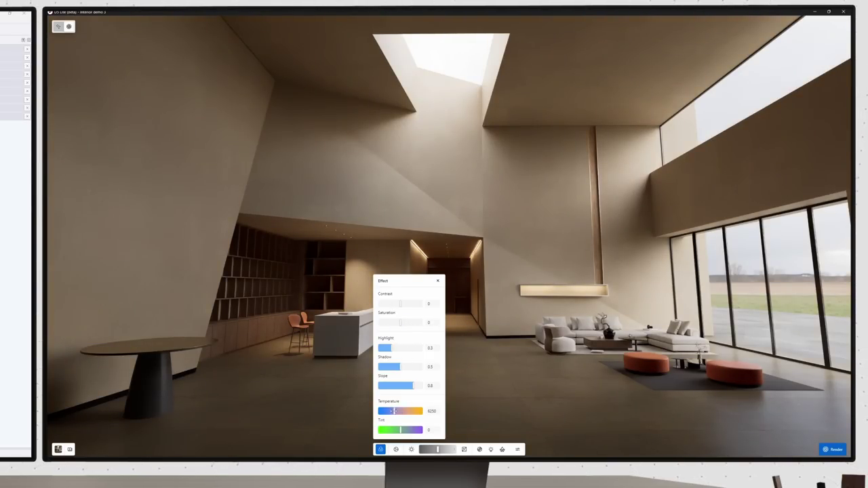Close the Effect panel

437,281
